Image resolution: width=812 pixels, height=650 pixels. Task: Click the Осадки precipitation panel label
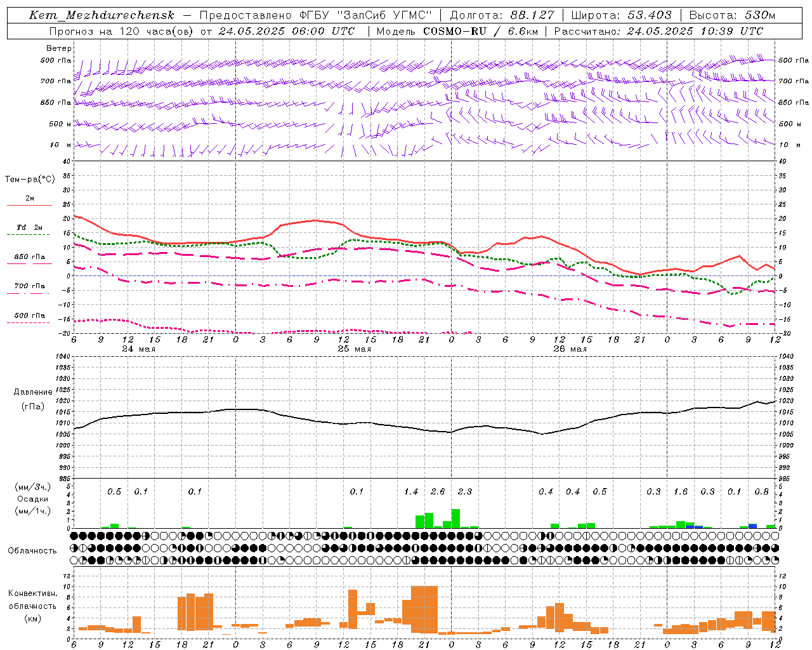[32, 499]
